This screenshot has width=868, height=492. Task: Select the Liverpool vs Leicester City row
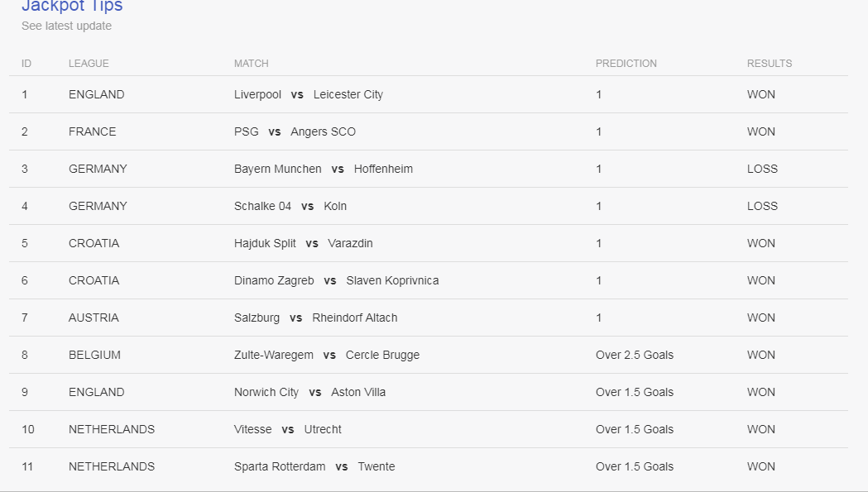429,94
